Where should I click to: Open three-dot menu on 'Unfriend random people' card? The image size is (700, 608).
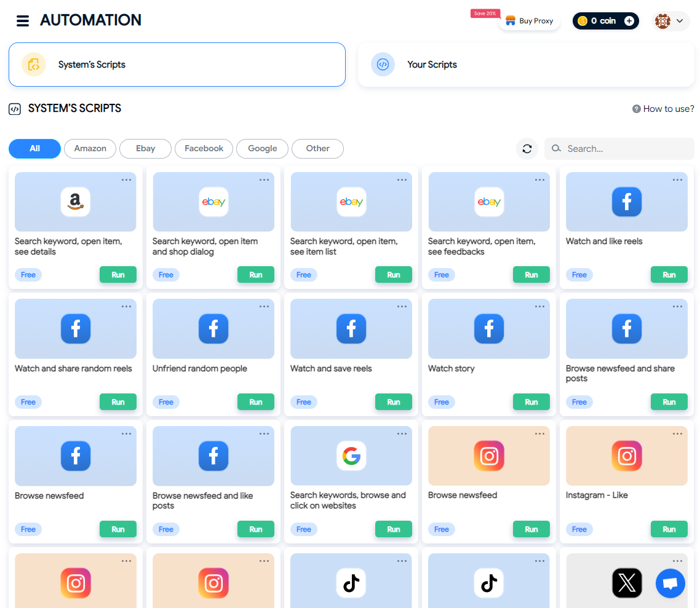[264, 306]
